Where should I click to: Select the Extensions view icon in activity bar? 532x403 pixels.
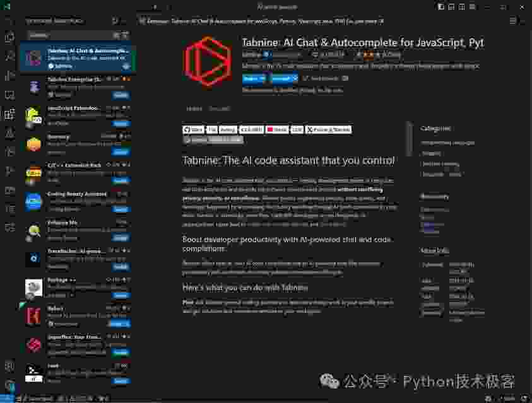9,114
